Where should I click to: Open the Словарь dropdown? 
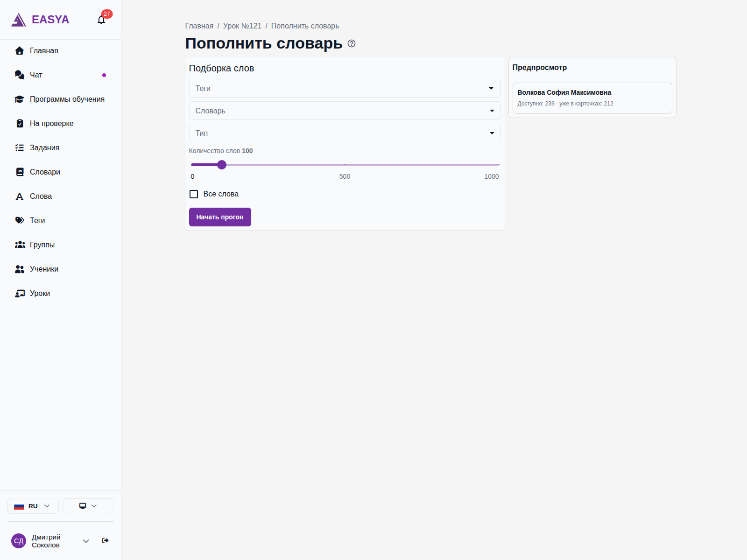pos(345,111)
